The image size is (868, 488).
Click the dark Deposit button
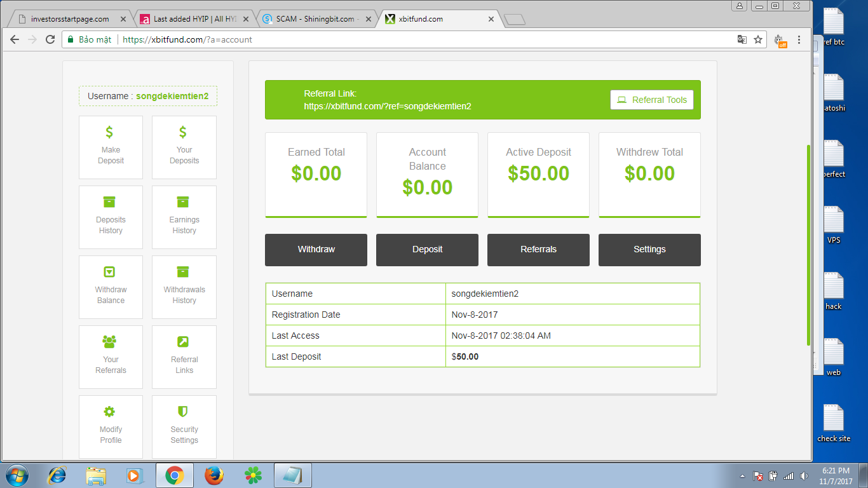[427, 250]
